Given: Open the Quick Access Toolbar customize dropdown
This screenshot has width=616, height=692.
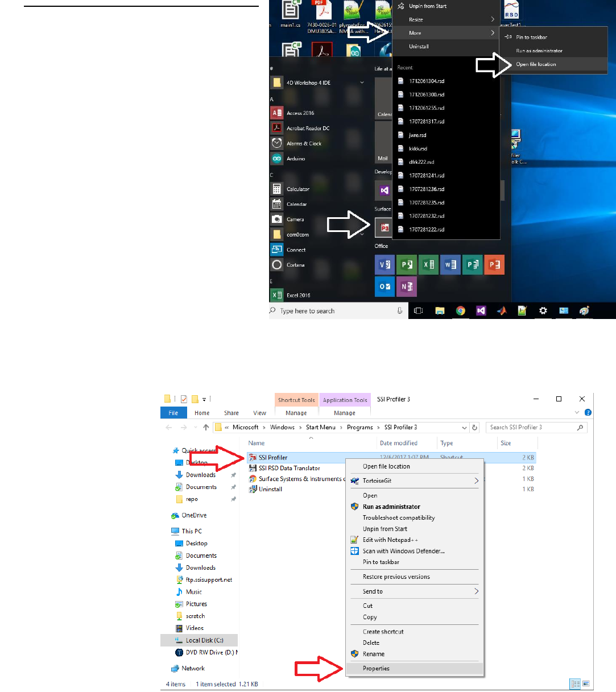Looking at the screenshot, I should (204, 399).
